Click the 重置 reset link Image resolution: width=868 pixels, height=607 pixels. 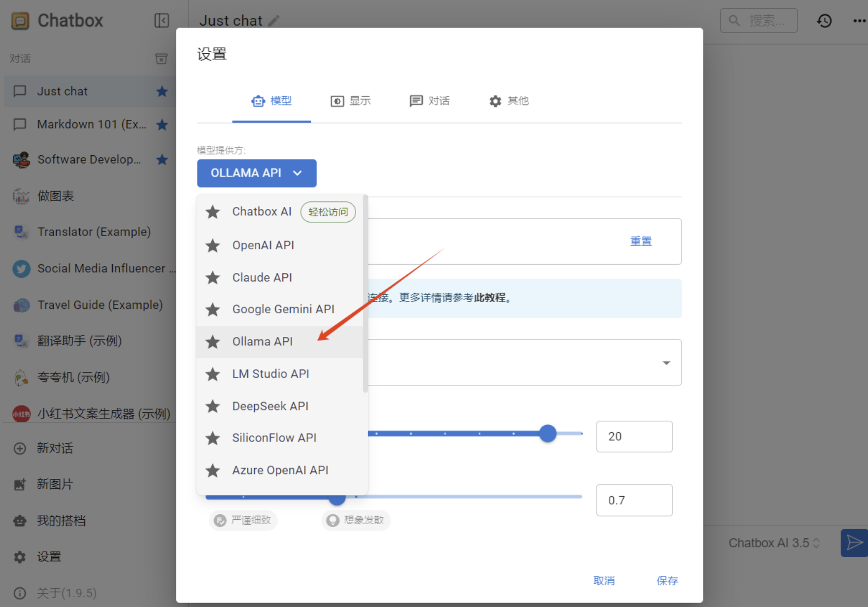(641, 241)
